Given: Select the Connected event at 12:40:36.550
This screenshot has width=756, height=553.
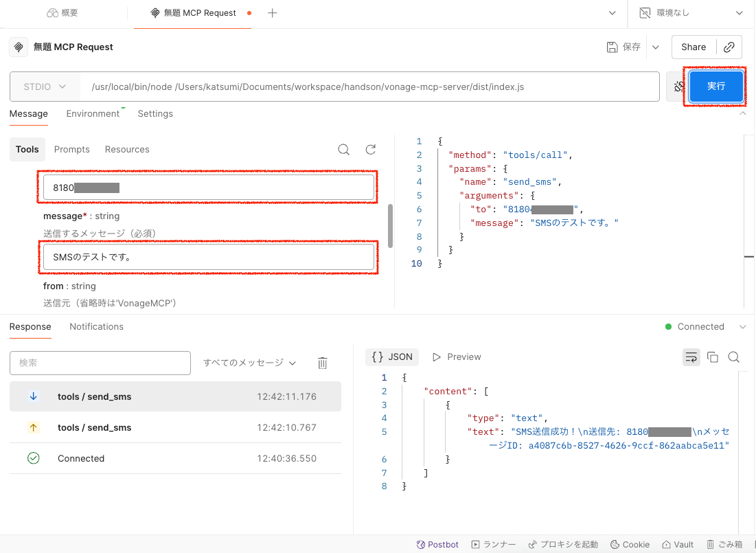Looking at the screenshot, I should (x=176, y=458).
